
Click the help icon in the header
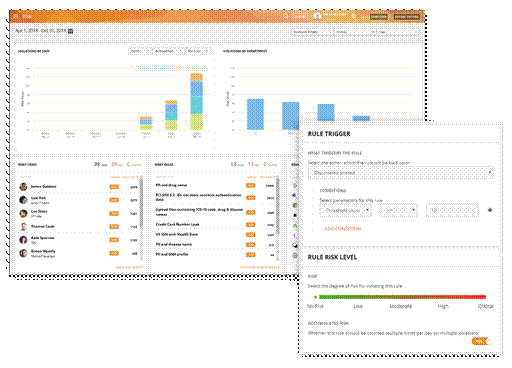pos(354,16)
